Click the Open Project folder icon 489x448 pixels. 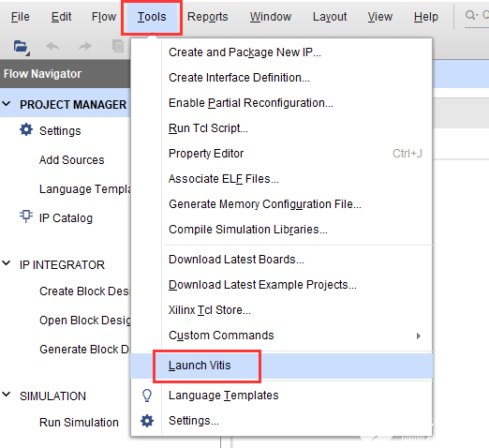click(21, 47)
